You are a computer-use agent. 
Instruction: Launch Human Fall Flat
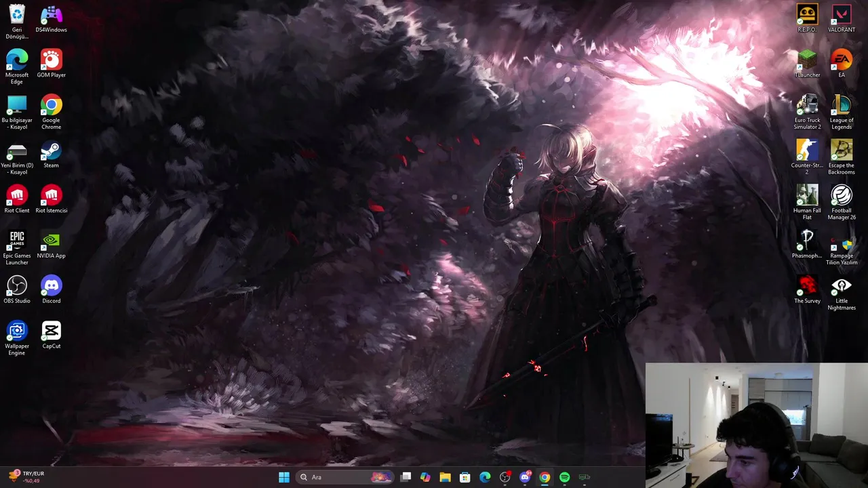point(807,202)
